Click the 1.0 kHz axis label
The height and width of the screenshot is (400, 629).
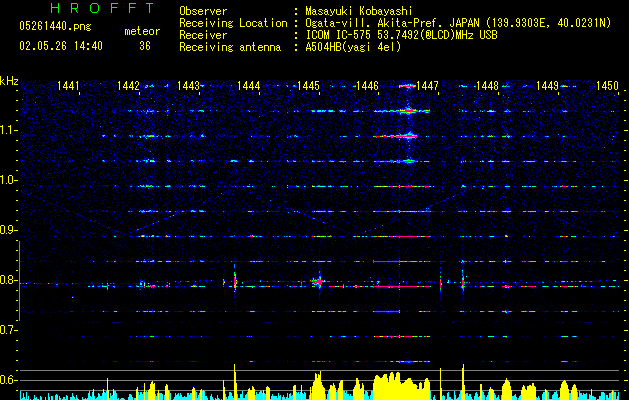[x=8, y=180]
